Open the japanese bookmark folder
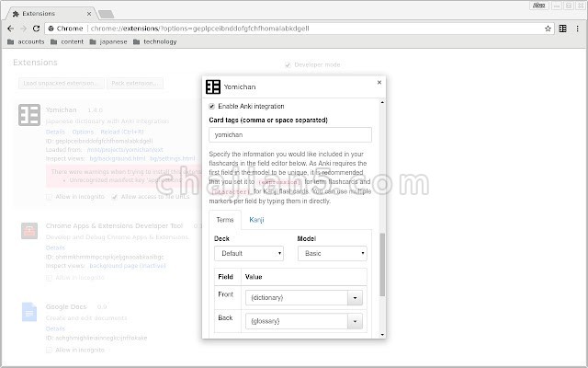Viewport: 588px width, 368px height. click(108, 41)
